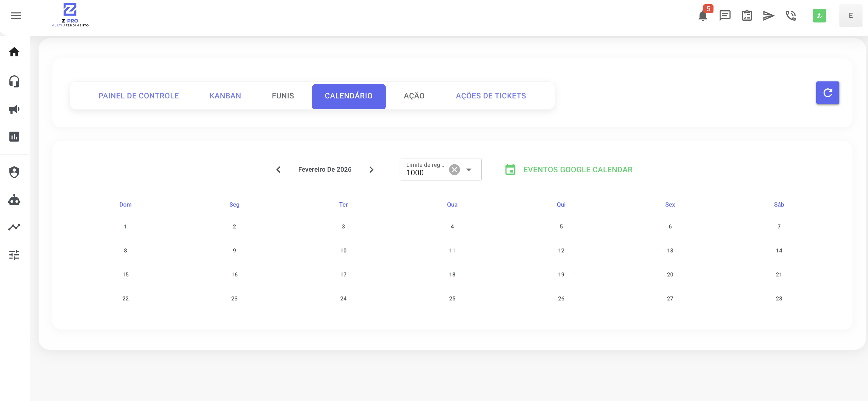This screenshot has height=401, width=868.
Task: Open the internal chat message icon
Action: pyautogui.click(x=725, y=15)
